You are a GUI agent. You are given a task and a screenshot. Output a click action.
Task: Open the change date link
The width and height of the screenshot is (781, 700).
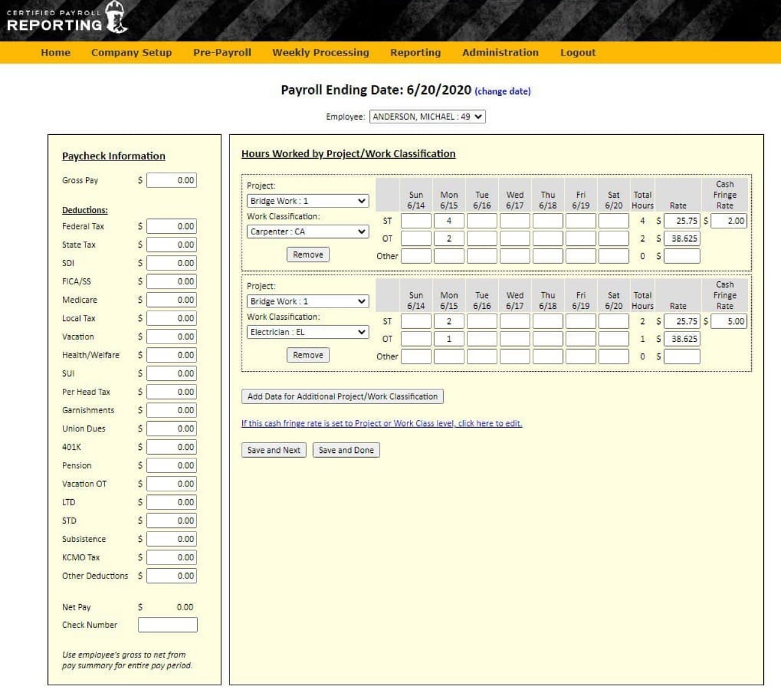point(502,91)
